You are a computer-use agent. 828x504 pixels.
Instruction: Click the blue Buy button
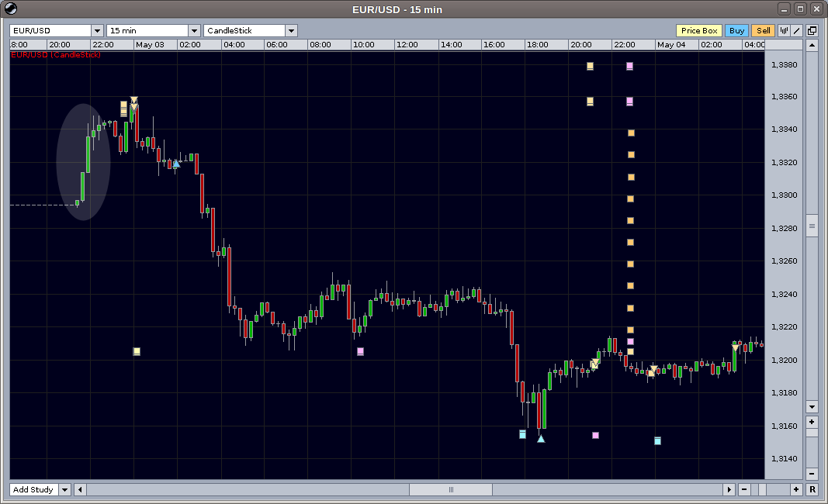[736, 30]
